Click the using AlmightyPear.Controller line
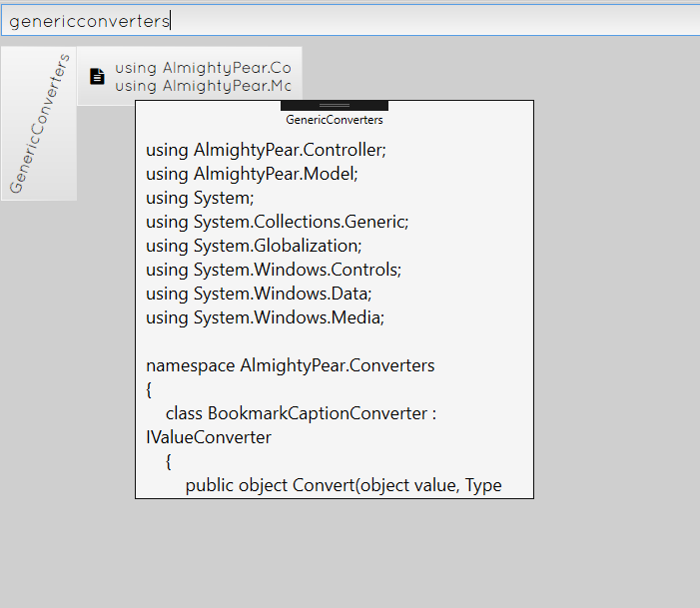Screen dimensions: 700x608 [x=266, y=150]
